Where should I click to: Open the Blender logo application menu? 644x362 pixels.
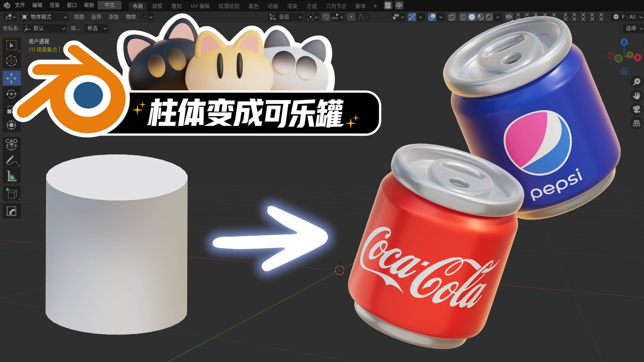click(7, 5)
